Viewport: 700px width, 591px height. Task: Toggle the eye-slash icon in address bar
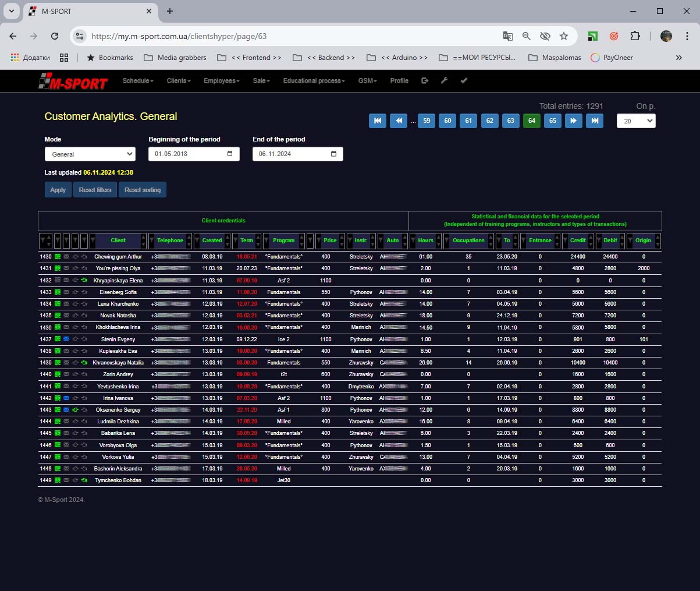(545, 36)
